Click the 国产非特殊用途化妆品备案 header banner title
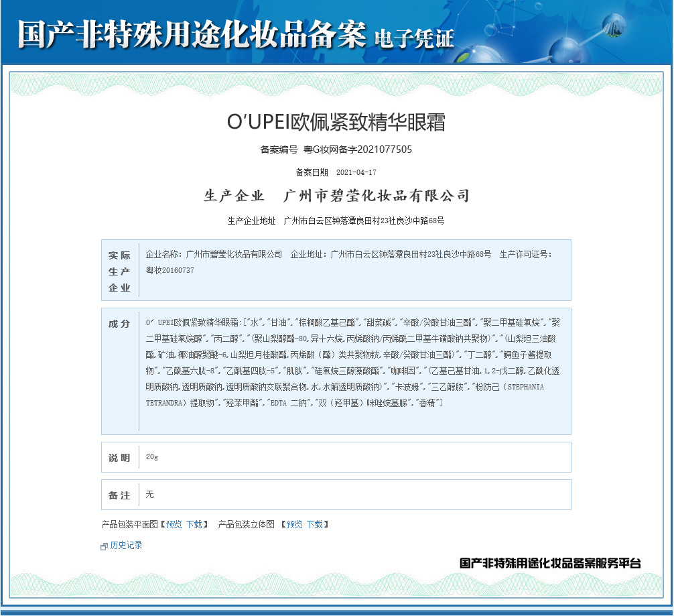The width and height of the screenshot is (674, 616). [192, 34]
